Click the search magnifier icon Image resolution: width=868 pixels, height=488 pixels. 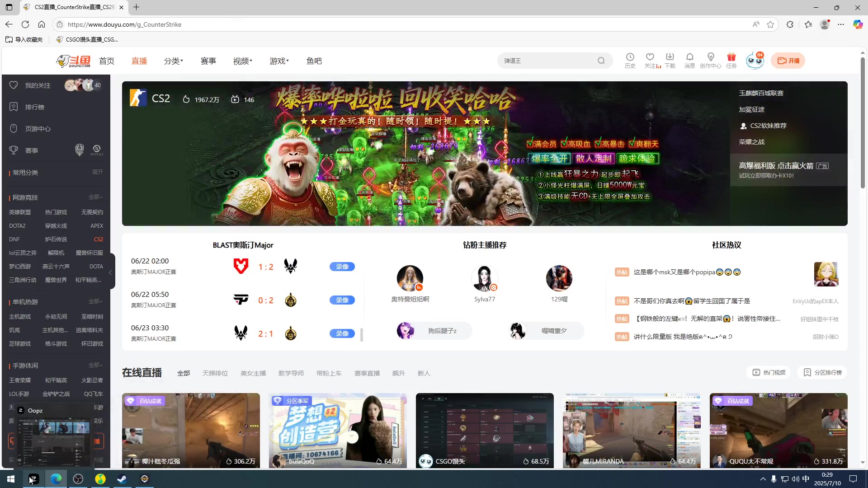[x=601, y=61]
